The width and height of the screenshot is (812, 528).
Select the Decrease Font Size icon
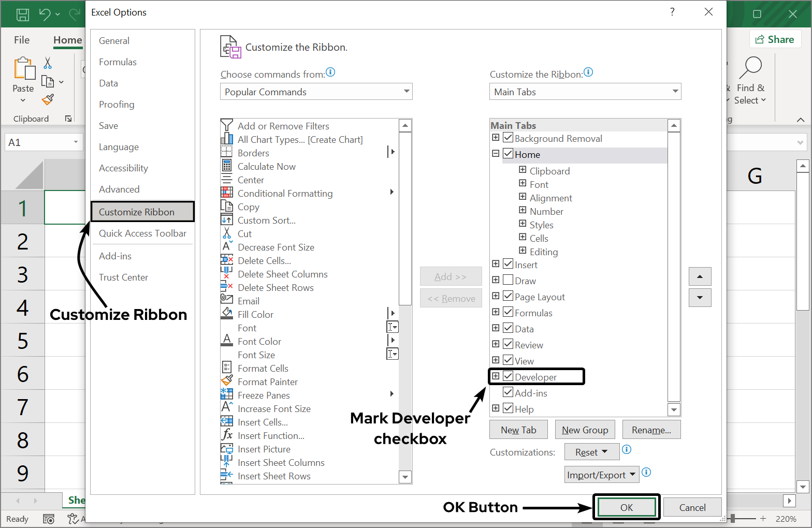(227, 246)
